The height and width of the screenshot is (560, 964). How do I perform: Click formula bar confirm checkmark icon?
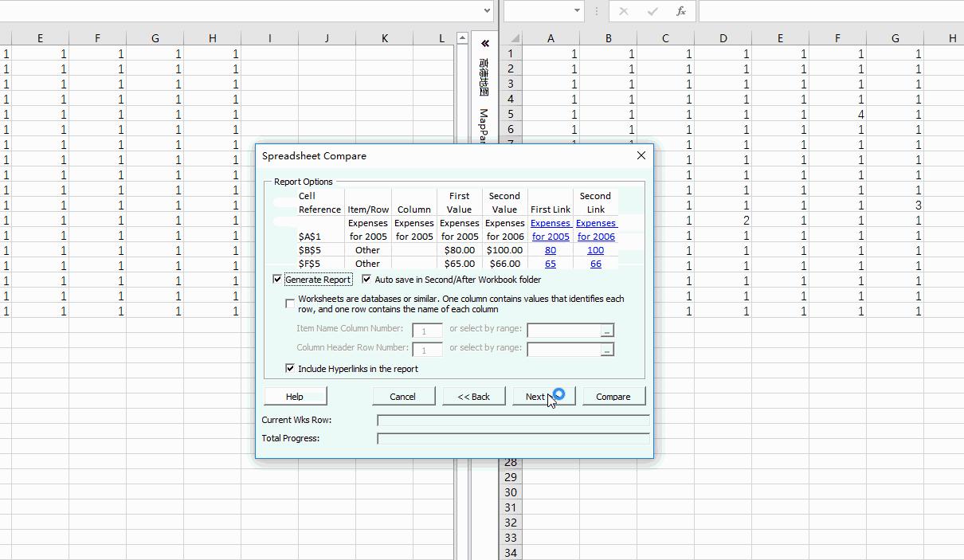pos(652,11)
